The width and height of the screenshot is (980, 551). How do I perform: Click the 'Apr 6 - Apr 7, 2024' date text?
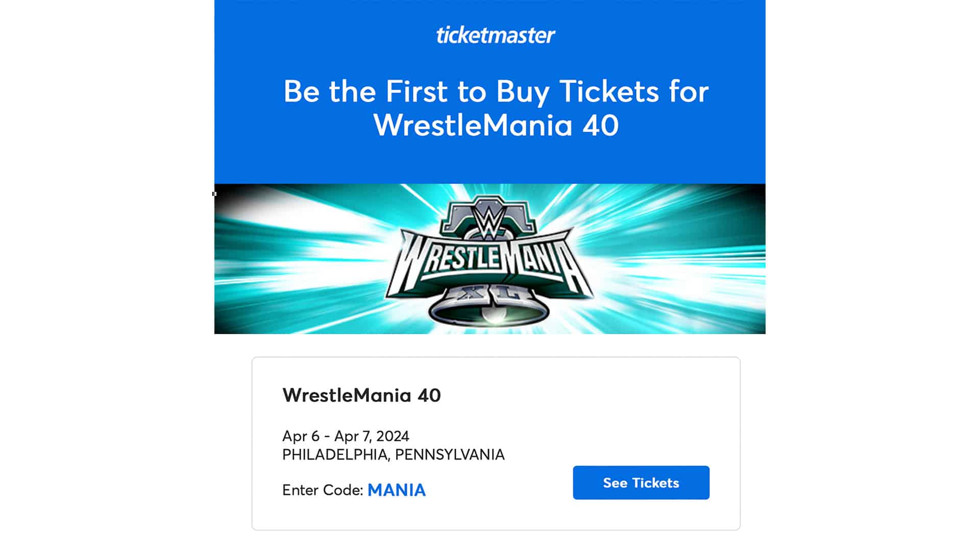click(x=346, y=436)
